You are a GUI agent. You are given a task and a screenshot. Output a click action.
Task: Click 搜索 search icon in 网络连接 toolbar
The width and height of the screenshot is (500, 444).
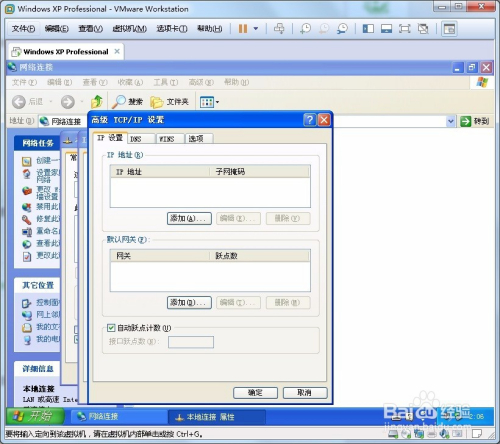pos(127,102)
